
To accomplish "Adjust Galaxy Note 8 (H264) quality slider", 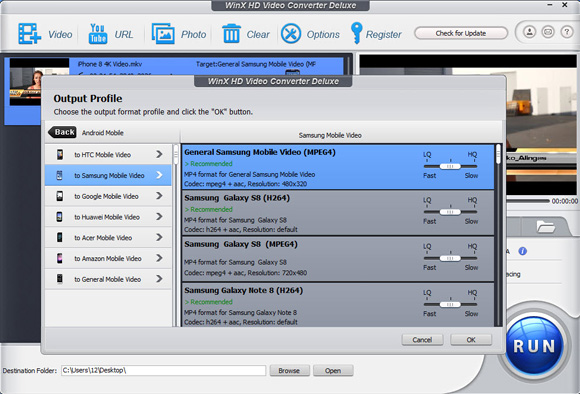I will pyautogui.click(x=450, y=304).
